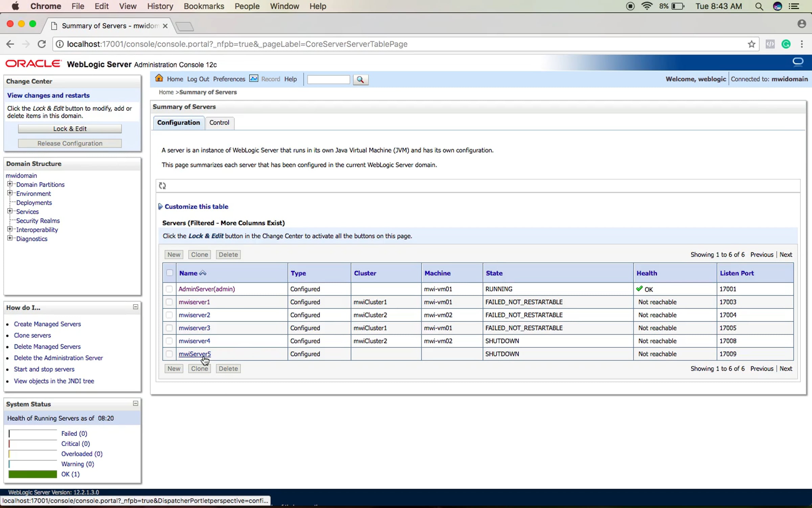Click the Grammarly extension icon
The image size is (812, 508).
coord(786,44)
